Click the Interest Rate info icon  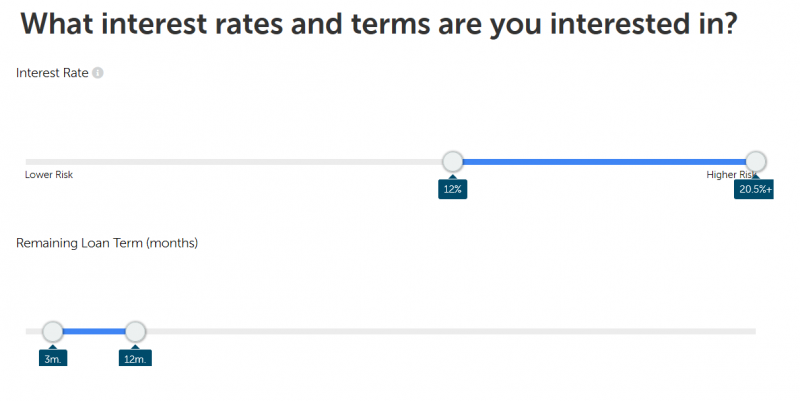(98, 73)
